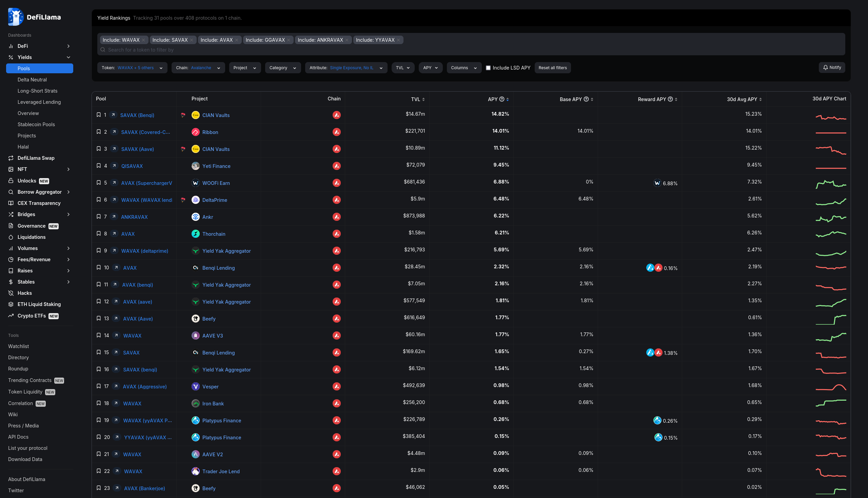This screenshot has height=498, width=868.
Task: Bookmark the ANKRAVAX pool row
Action: [98, 216]
